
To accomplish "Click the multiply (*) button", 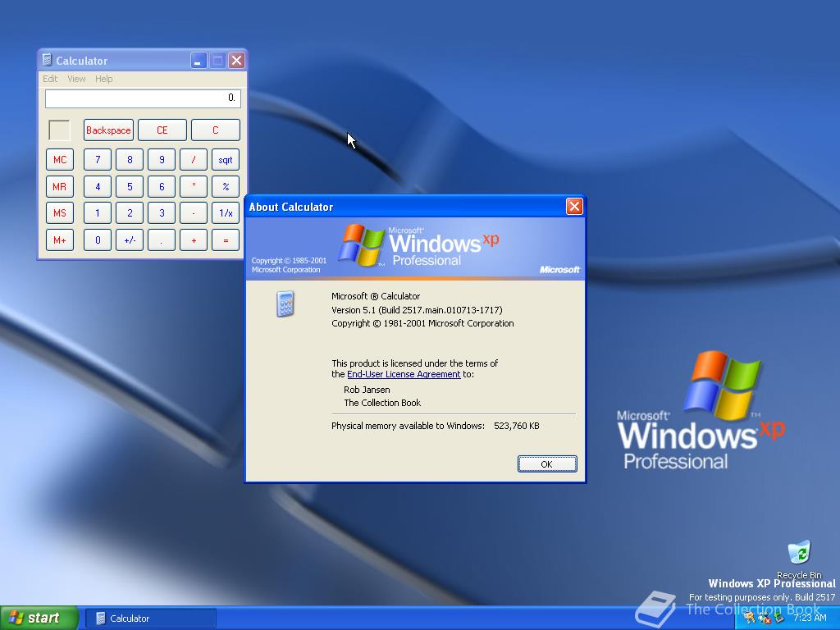I will pyautogui.click(x=194, y=186).
